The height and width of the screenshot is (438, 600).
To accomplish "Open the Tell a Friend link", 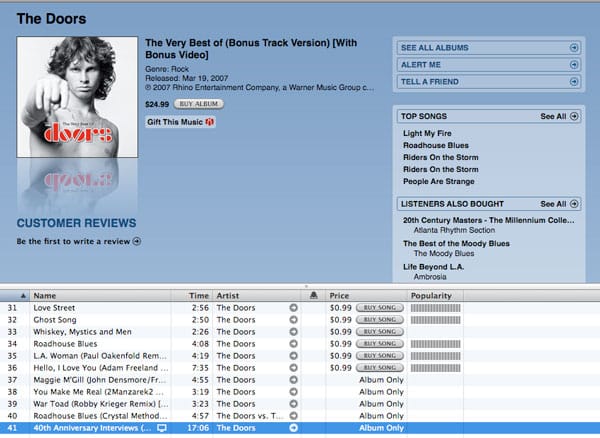I will (x=489, y=81).
